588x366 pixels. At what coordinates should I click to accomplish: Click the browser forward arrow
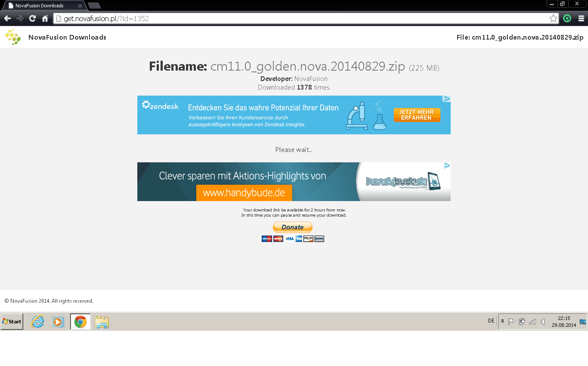point(20,19)
